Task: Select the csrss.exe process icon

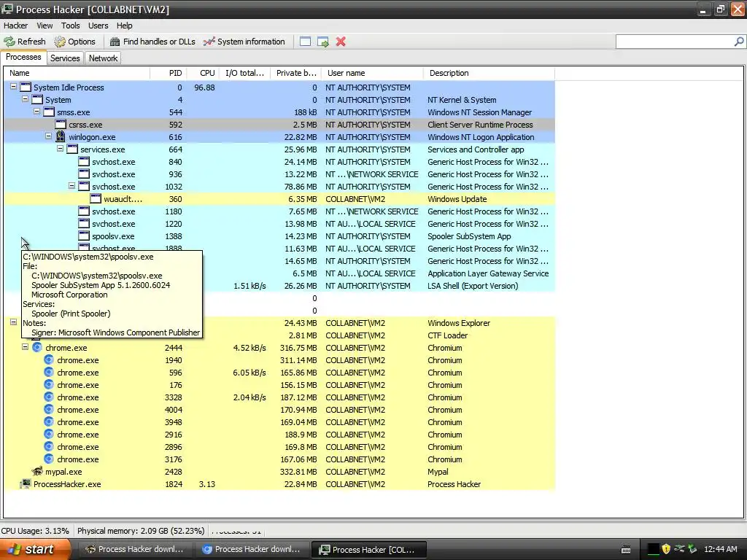Action: [x=61, y=124]
